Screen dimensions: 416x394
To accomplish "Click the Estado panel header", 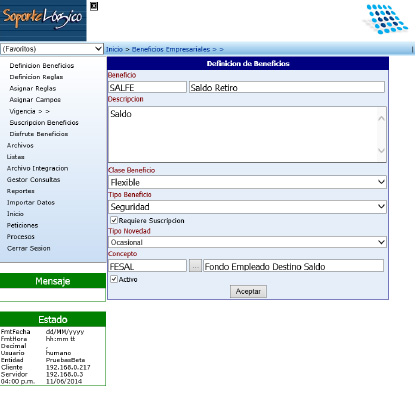I will point(53,319).
